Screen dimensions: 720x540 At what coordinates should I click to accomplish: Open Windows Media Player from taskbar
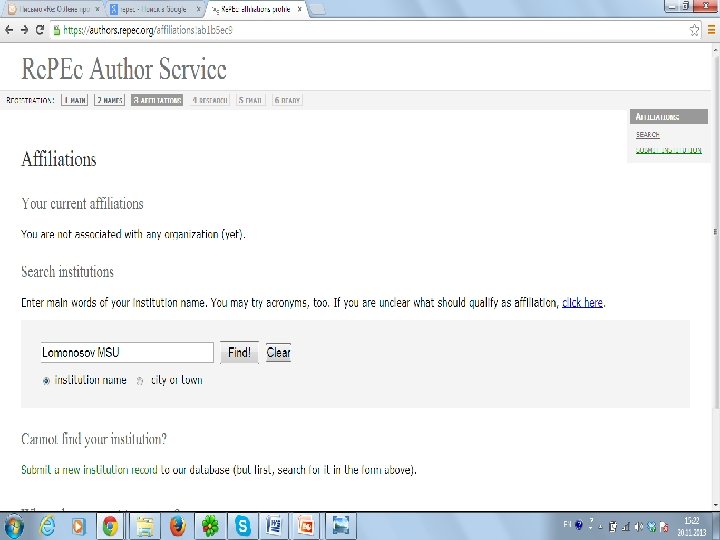[78, 526]
